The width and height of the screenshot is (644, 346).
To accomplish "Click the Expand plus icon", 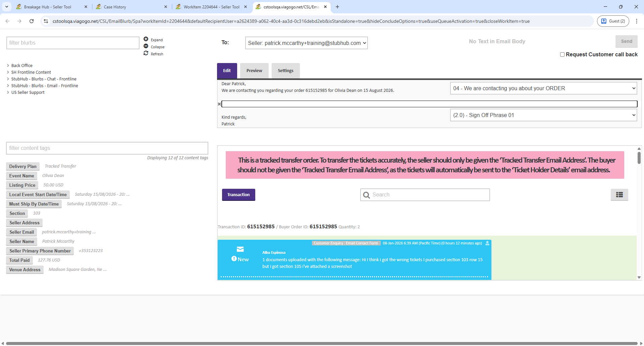I will tap(146, 39).
